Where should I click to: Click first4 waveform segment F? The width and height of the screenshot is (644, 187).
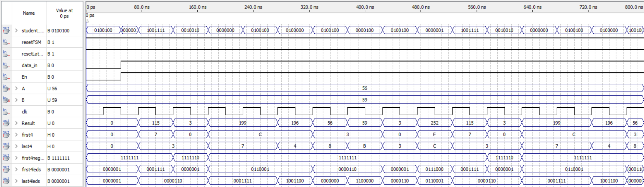coord(435,135)
